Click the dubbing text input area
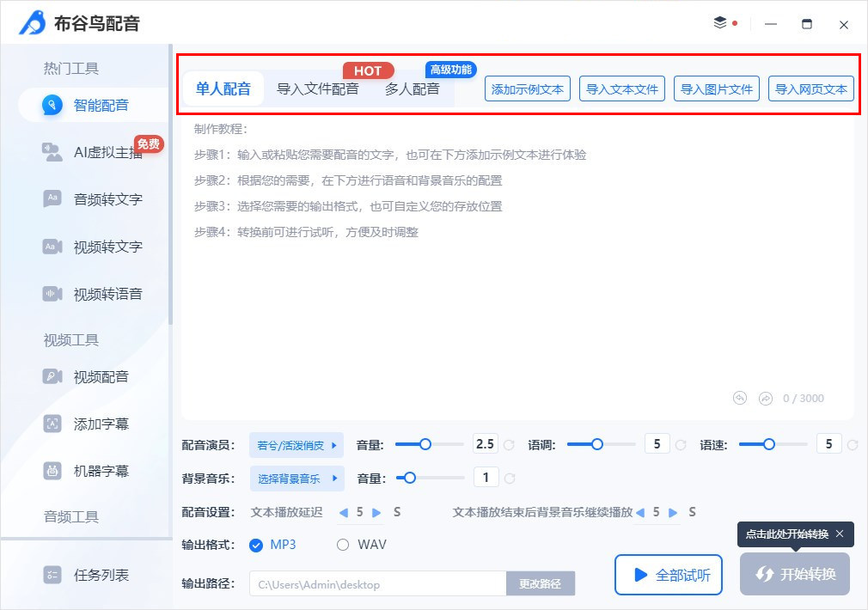This screenshot has height=610, width=868. (517, 267)
